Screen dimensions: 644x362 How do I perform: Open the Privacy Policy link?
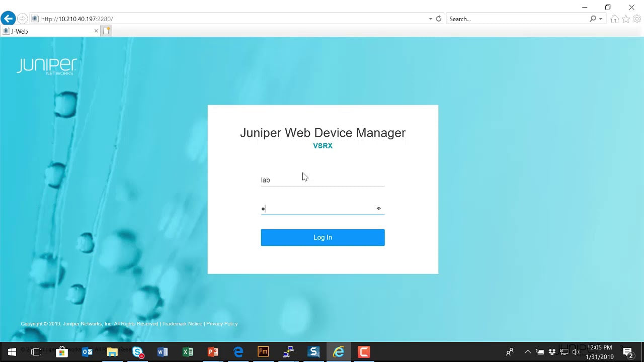tap(222, 324)
